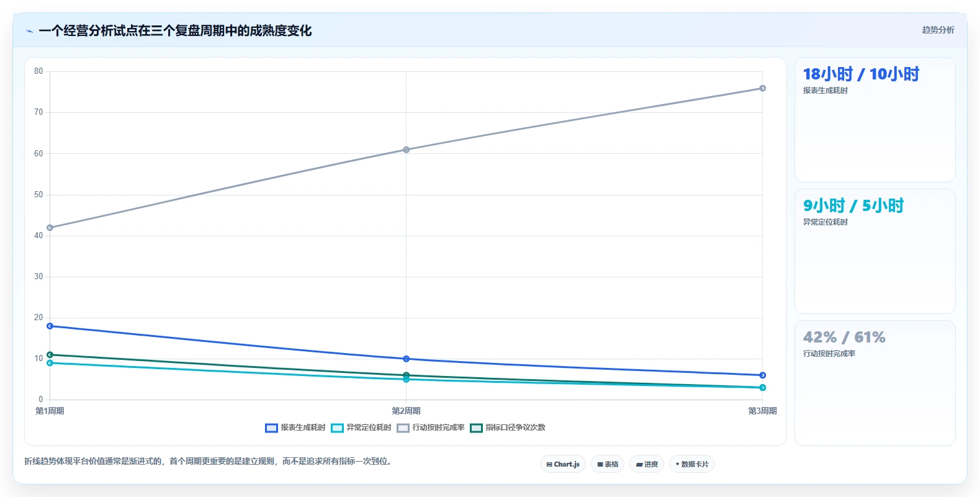The image size is (980, 497).
Task: Click the footnote text 折线趋势体现平台价值…
Action: 208,461
